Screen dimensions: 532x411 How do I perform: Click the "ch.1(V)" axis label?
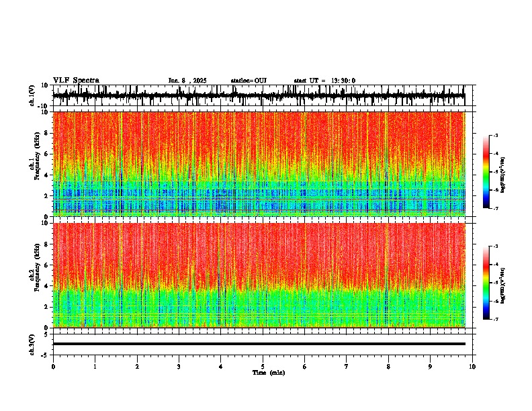[32, 95]
